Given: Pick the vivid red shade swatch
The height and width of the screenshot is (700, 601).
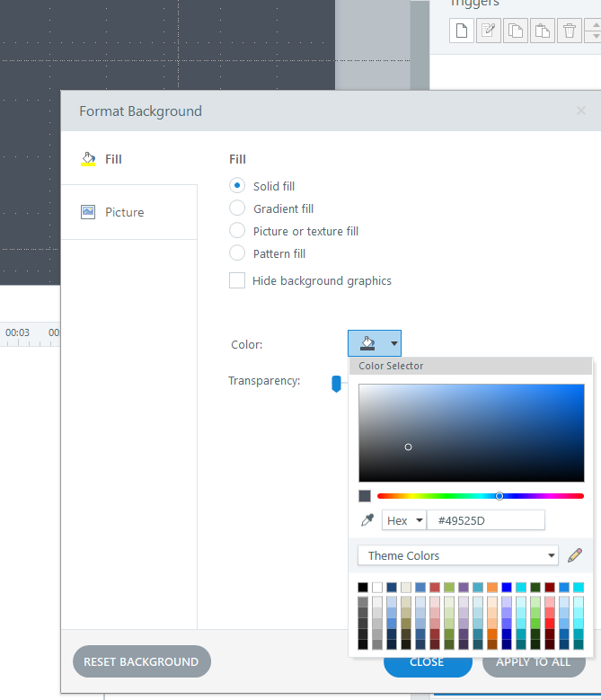Looking at the screenshot, I should click(x=549, y=624).
